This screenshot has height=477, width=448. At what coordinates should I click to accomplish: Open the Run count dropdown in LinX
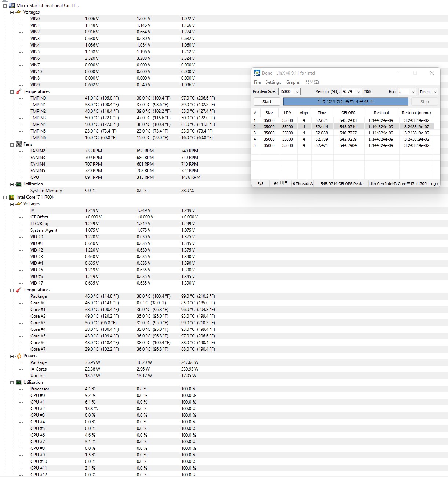pyautogui.click(x=413, y=91)
